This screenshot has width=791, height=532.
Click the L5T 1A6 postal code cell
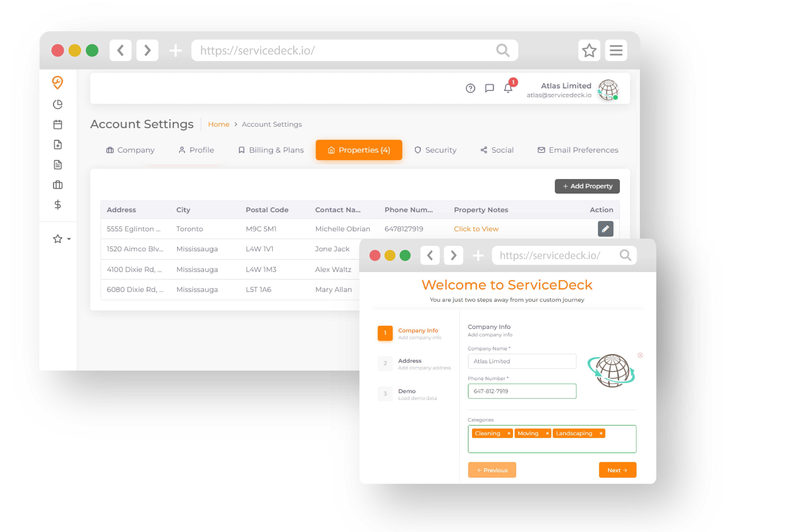(259, 289)
